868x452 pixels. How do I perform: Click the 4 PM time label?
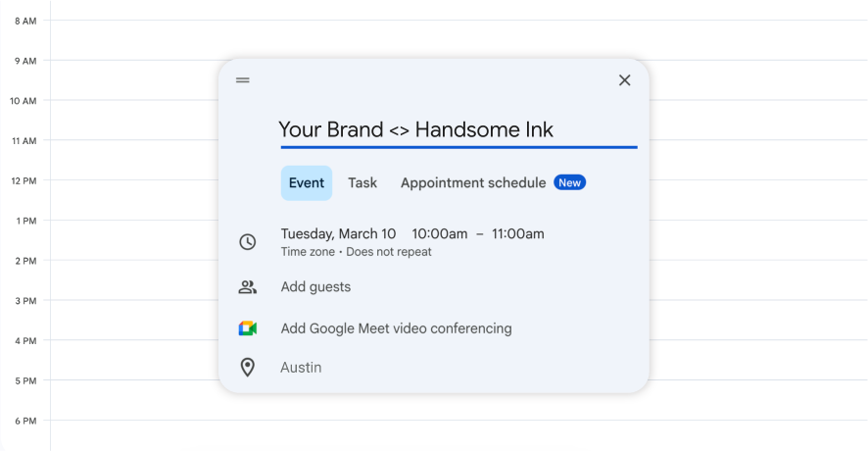[25, 340]
